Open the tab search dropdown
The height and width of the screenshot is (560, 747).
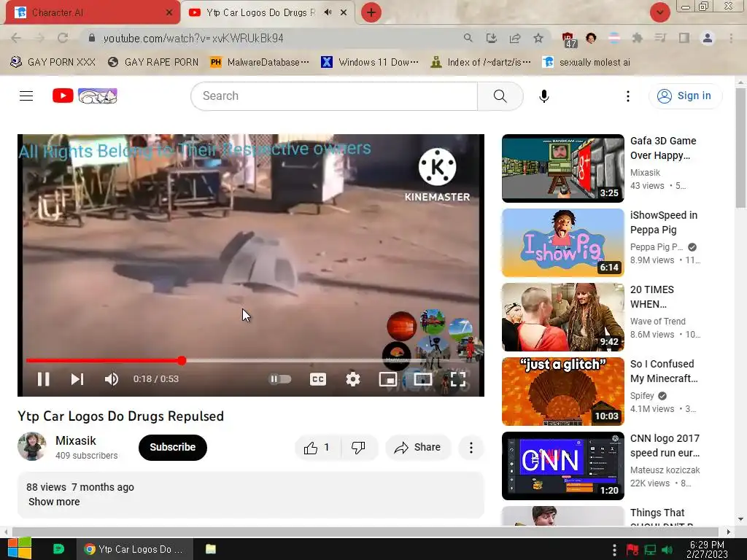coord(659,12)
